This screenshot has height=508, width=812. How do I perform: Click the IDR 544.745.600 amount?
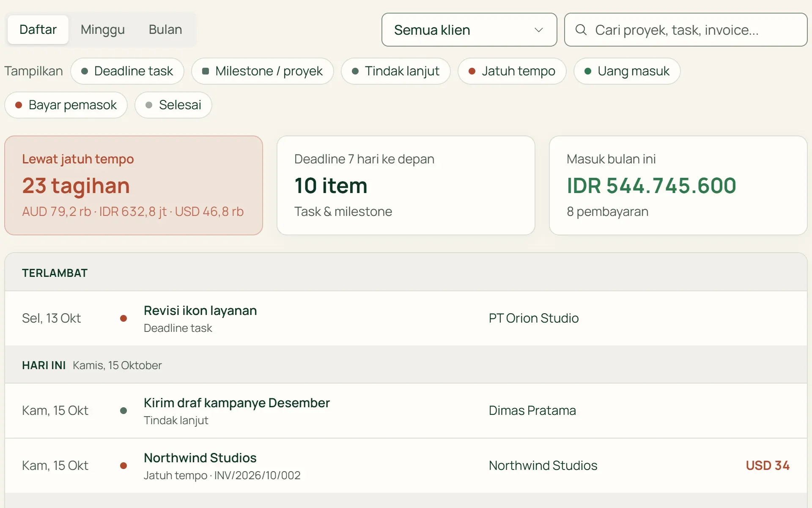point(651,186)
